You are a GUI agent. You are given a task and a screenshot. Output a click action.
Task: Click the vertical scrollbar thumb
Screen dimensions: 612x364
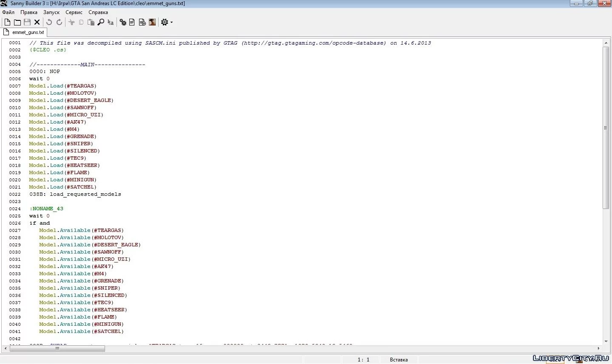coord(606,128)
